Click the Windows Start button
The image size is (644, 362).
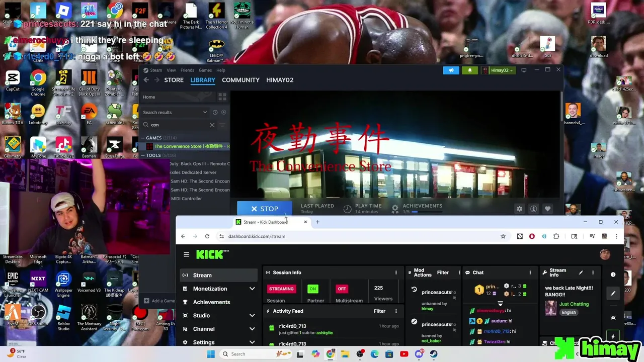point(211,354)
